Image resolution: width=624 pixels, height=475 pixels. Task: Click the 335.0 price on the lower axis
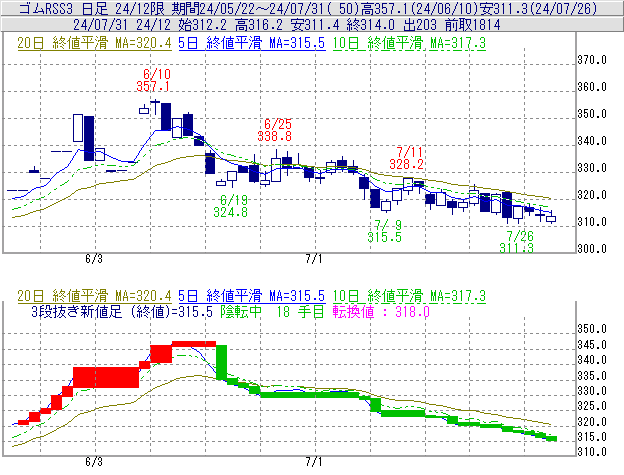click(592, 376)
